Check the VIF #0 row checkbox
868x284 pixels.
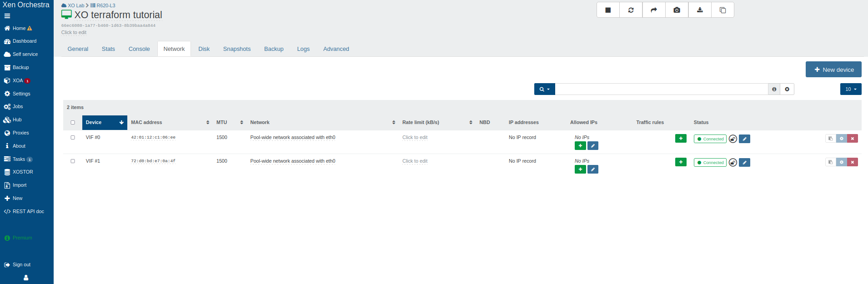pos(73,137)
